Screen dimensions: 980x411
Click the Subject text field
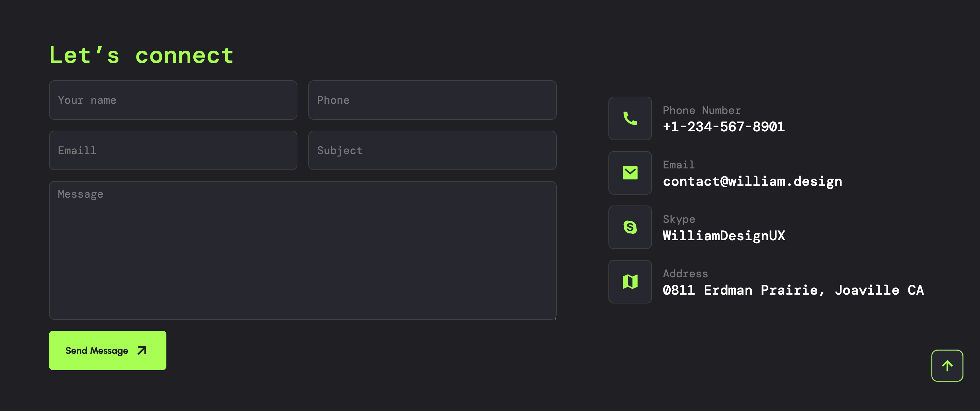pyautogui.click(x=432, y=150)
